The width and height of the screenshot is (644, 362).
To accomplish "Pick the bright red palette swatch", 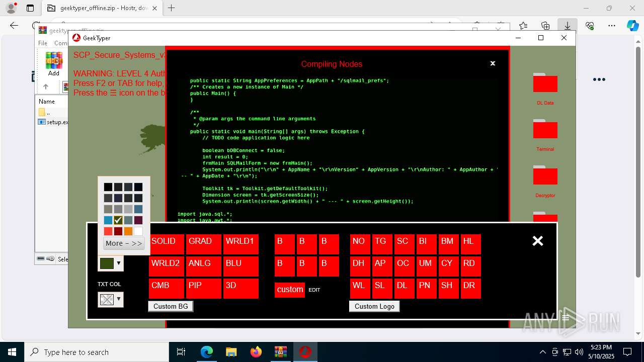I will pyautogui.click(x=108, y=231).
